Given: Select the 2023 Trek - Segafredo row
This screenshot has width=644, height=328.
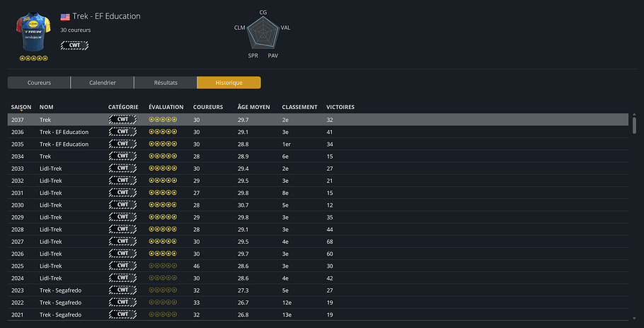Looking at the screenshot, I should 318,290.
